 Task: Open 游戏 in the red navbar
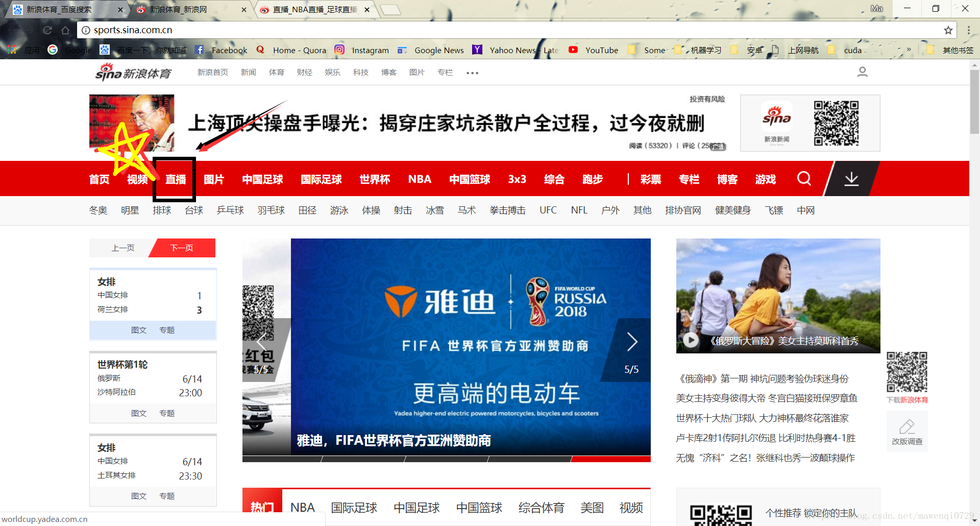[x=766, y=179]
